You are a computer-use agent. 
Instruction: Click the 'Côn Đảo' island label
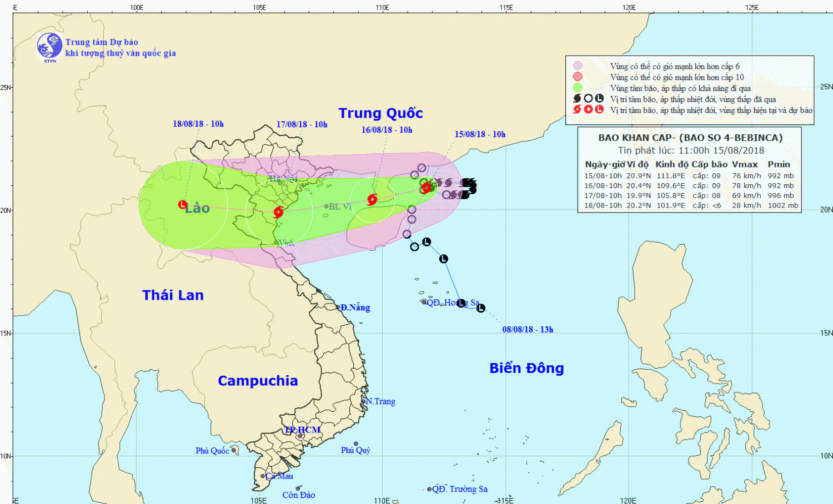click(299, 495)
